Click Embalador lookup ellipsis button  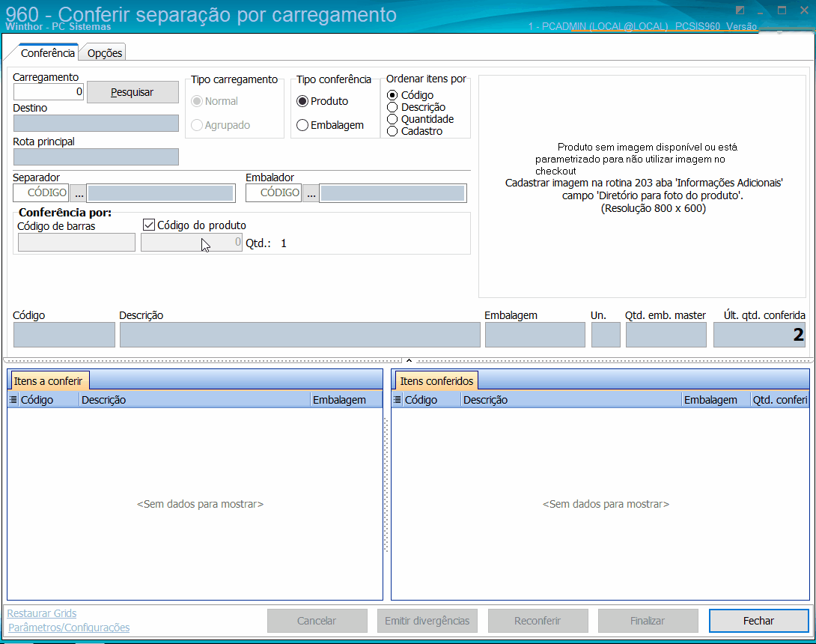[x=311, y=193]
